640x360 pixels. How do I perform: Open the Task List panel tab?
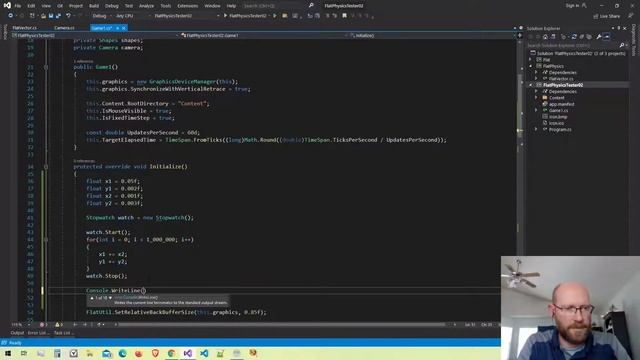click(x=64, y=333)
